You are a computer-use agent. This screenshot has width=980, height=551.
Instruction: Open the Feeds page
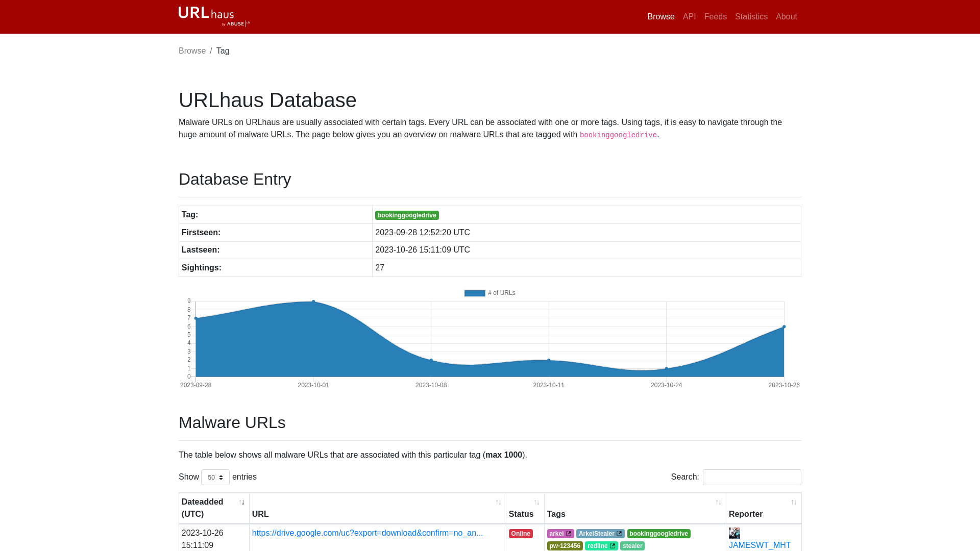click(715, 17)
